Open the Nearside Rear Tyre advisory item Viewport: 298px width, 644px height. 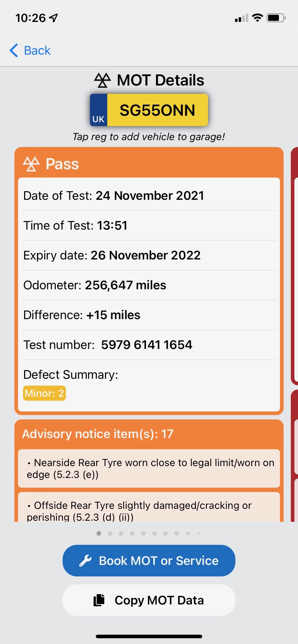(x=149, y=468)
